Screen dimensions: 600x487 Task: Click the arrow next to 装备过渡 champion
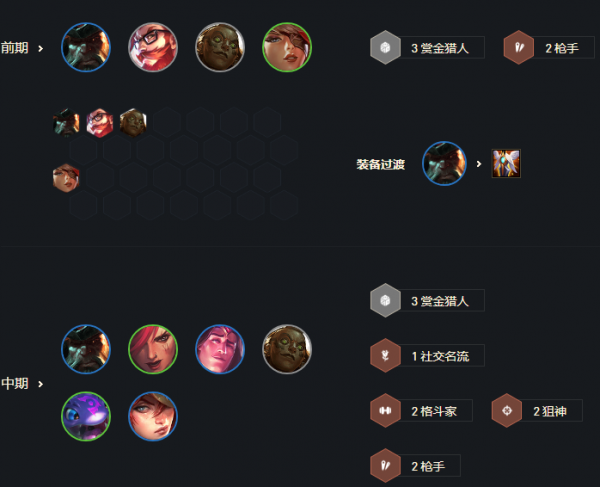[x=479, y=164]
